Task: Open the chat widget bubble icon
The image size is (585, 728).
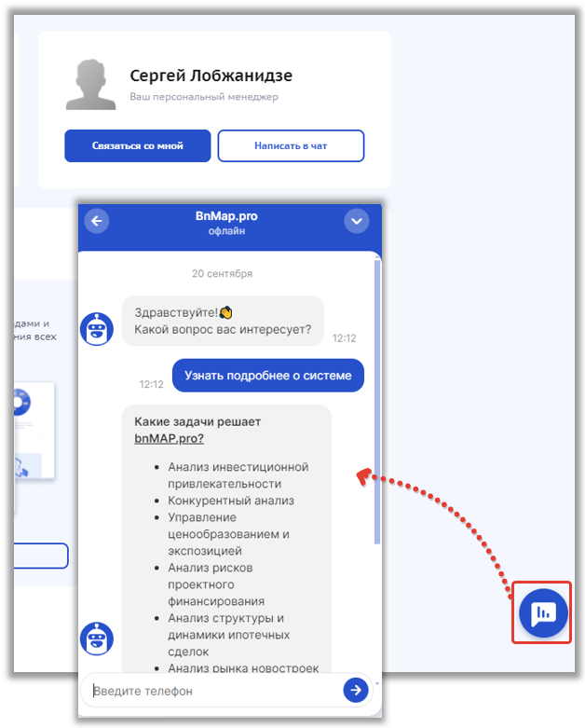Action: click(543, 612)
